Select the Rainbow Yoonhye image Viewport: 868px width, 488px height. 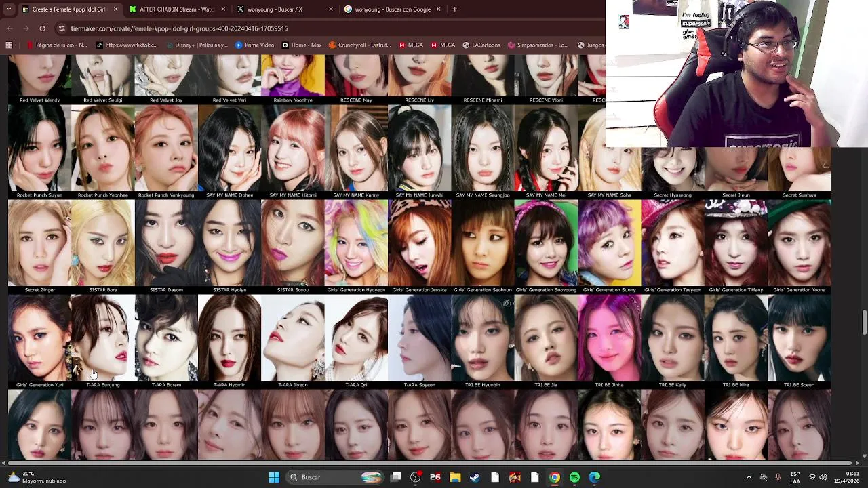coord(293,76)
